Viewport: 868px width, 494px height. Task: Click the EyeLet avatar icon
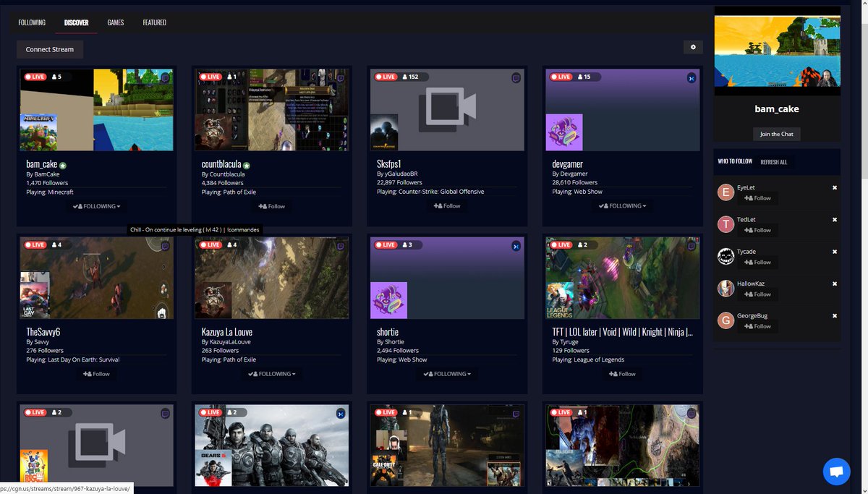click(x=726, y=192)
